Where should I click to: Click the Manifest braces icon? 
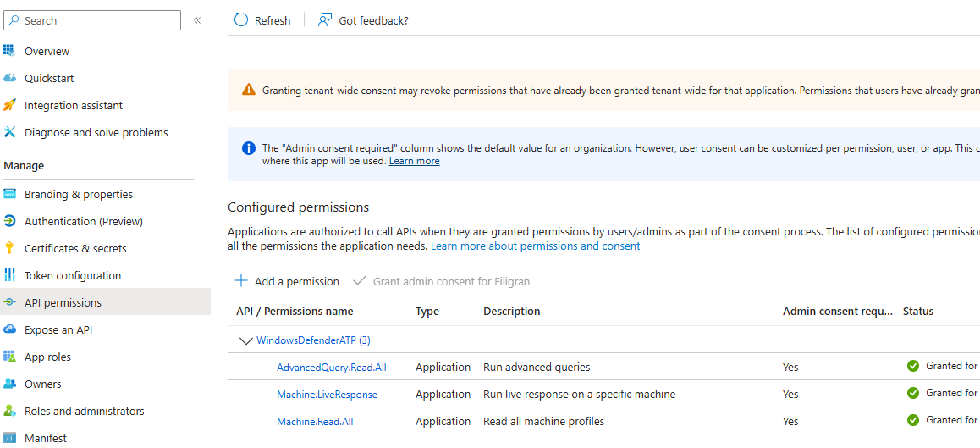coord(9,438)
